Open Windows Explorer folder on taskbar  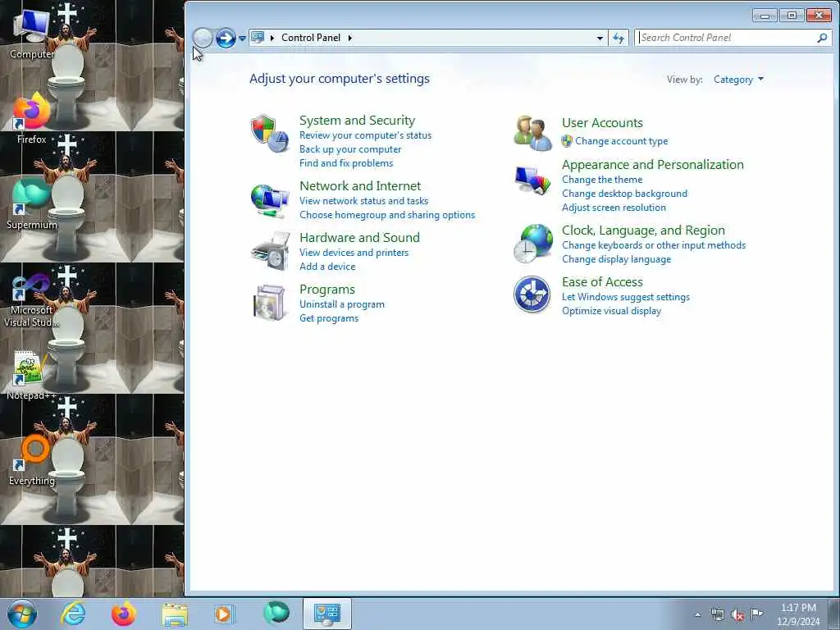coord(175,614)
